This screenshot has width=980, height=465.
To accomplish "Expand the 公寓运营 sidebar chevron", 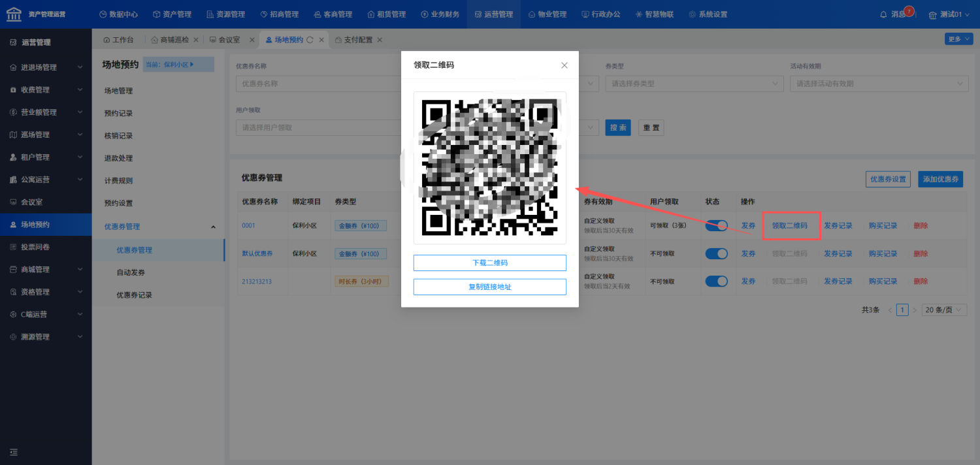I will coord(80,180).
